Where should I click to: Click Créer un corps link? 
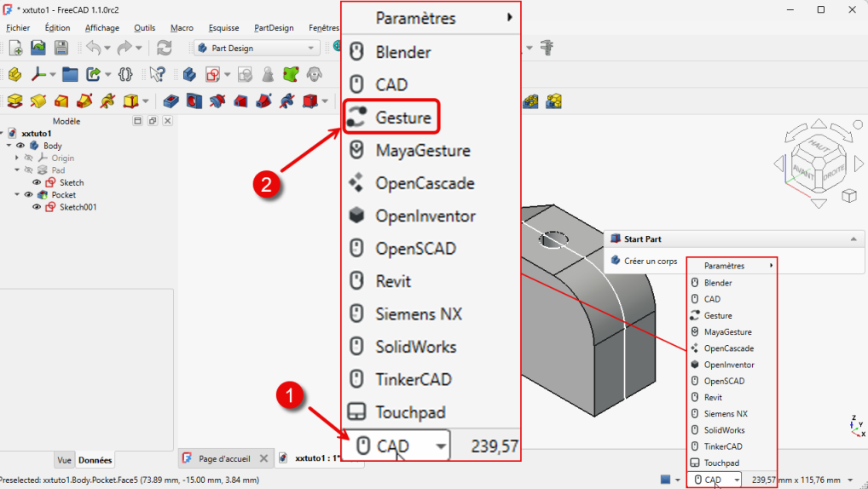point(650,262)
